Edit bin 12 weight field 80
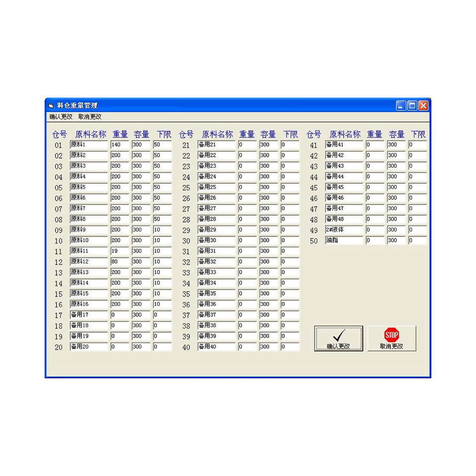This screenshot has width=476, height=476. [120, 262]
